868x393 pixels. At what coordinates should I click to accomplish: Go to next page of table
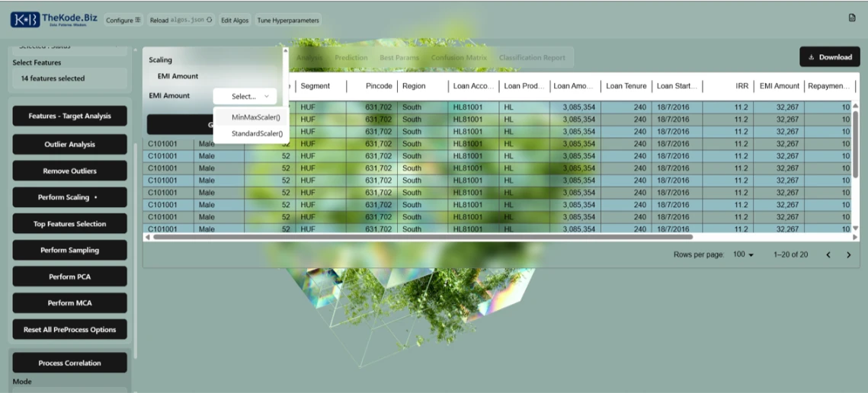(x=848, y=255)
